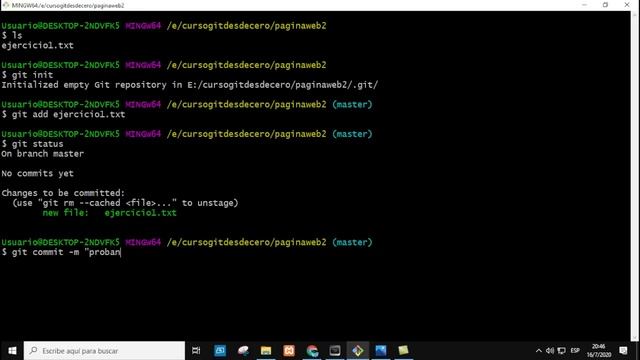Open the Git Bash icon in title bar
Image resolution: width=640 pixels, height=360 pixels.
[6, 5]
